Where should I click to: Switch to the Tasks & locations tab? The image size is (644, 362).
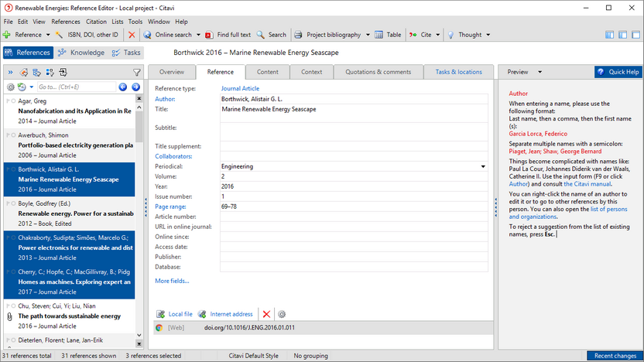click(x=458, y=72)
